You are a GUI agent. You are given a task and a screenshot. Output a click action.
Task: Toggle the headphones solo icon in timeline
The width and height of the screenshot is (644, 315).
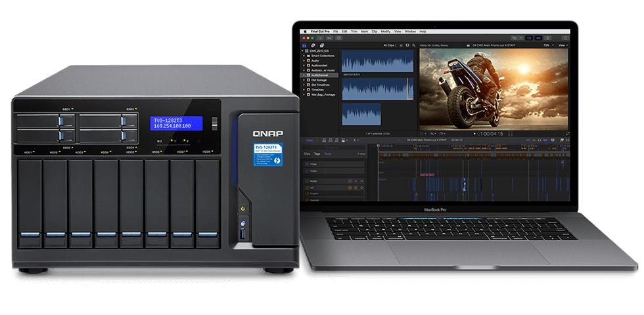click(x=540, y=140)
